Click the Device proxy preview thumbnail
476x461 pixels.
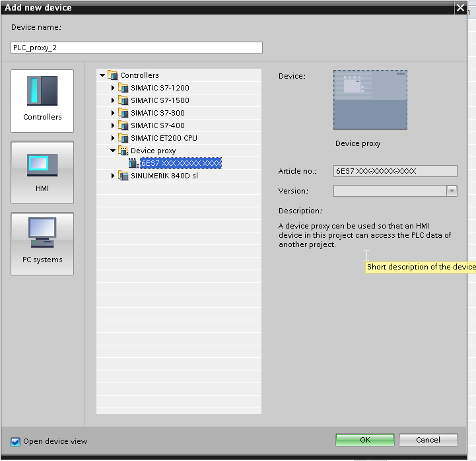point(370,100)
